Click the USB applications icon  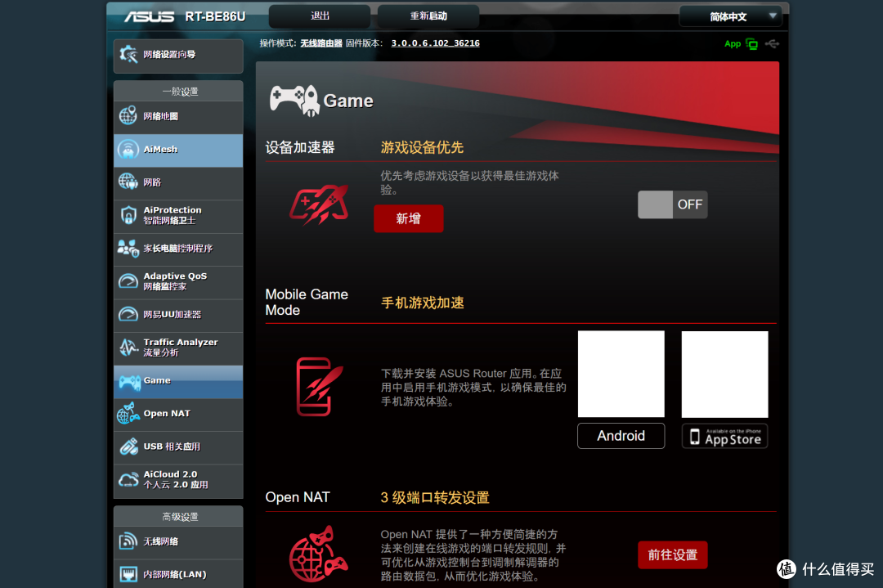coord(128,447)
